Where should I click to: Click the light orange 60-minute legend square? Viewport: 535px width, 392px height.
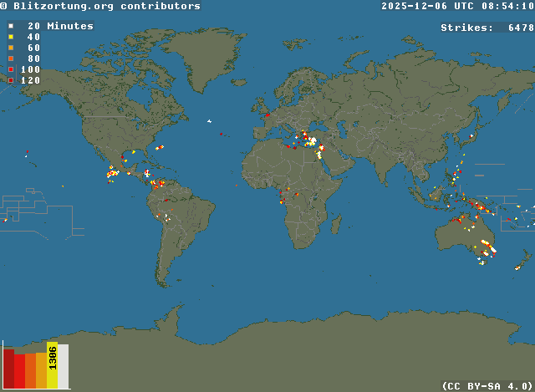pos(10,48)
